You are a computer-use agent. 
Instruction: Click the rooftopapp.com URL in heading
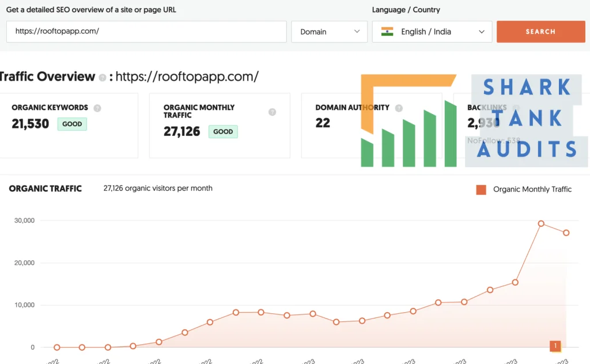[x=187, y=77]
